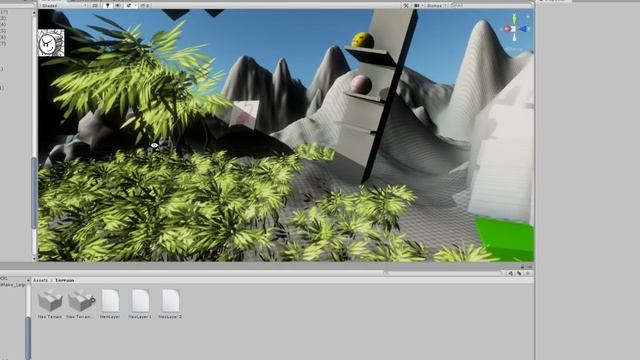The width and height of the screenshot is (640, 360).
Task: Select the Make_Logo folder in Project tree
Action: pos(13,284)
